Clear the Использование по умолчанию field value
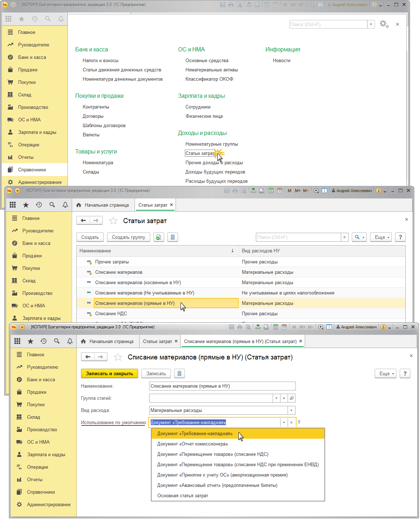The image size is (420, 519). 291,423
